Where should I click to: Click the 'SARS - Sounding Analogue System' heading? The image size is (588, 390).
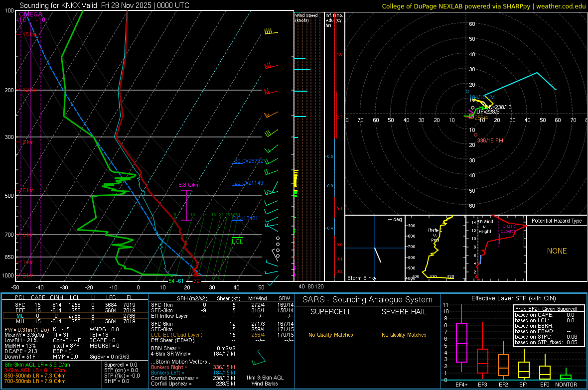click(367, 300)
